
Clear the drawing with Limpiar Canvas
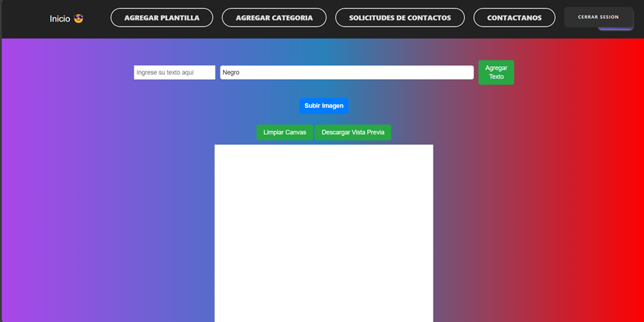pyautogui.click(x=285, y=132)
